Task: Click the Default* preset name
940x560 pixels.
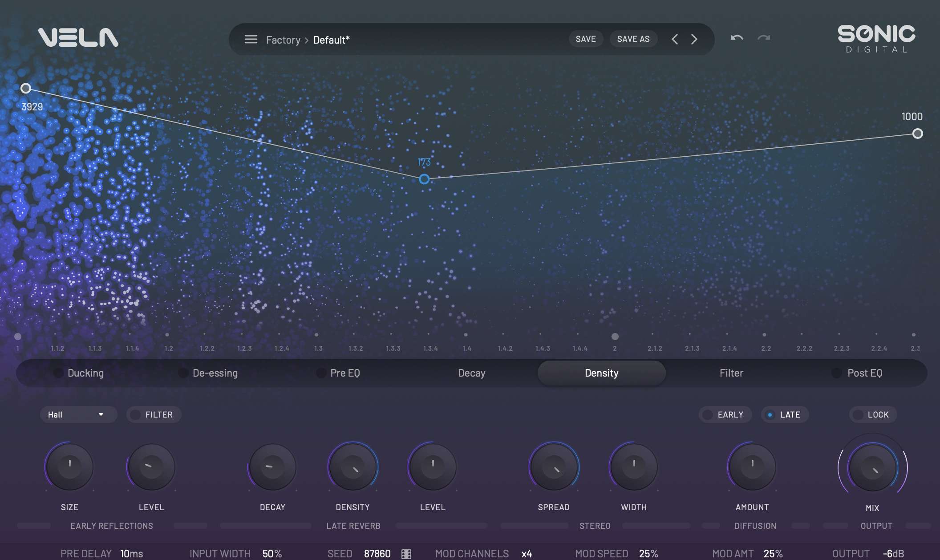Action: [332, 40]
